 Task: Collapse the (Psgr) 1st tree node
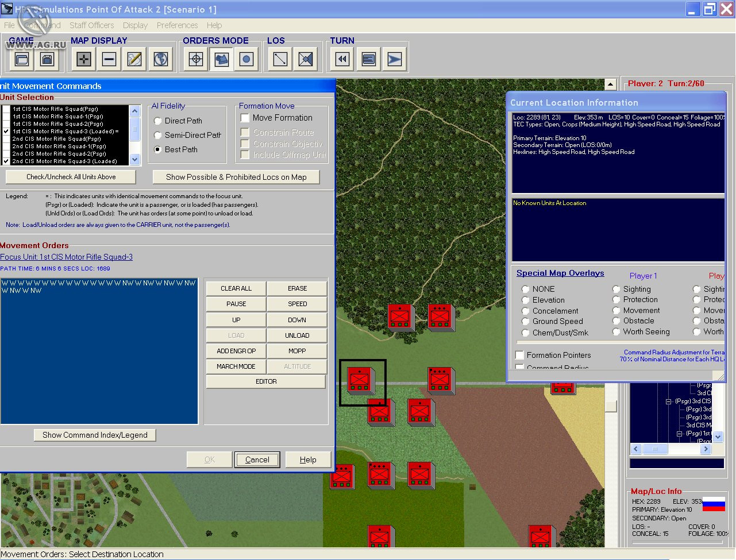point(679,434)
